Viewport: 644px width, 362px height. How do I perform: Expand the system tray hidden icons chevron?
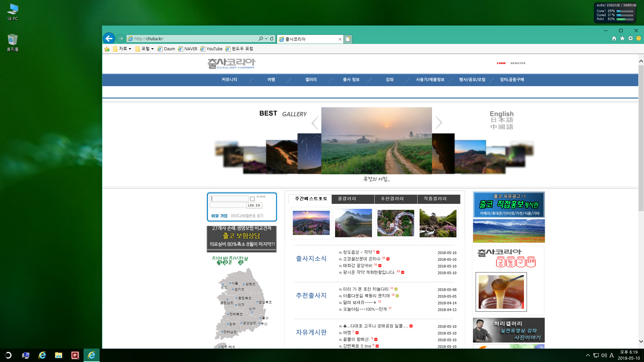588,355
